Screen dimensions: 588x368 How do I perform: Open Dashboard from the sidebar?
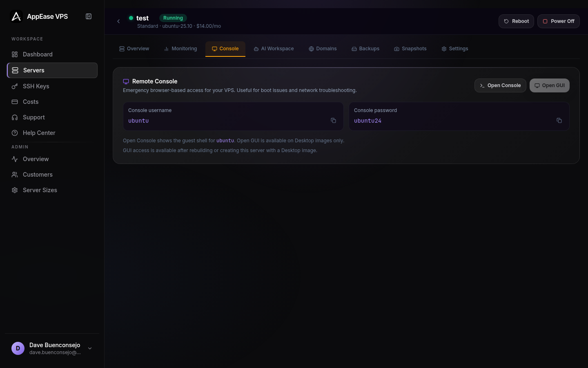point(52,54)
